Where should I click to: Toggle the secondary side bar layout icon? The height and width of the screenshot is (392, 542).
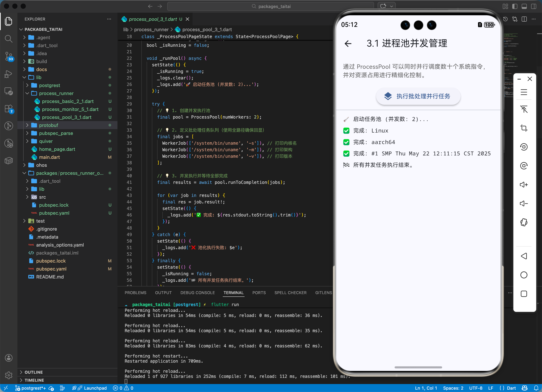tap(533, 7)
